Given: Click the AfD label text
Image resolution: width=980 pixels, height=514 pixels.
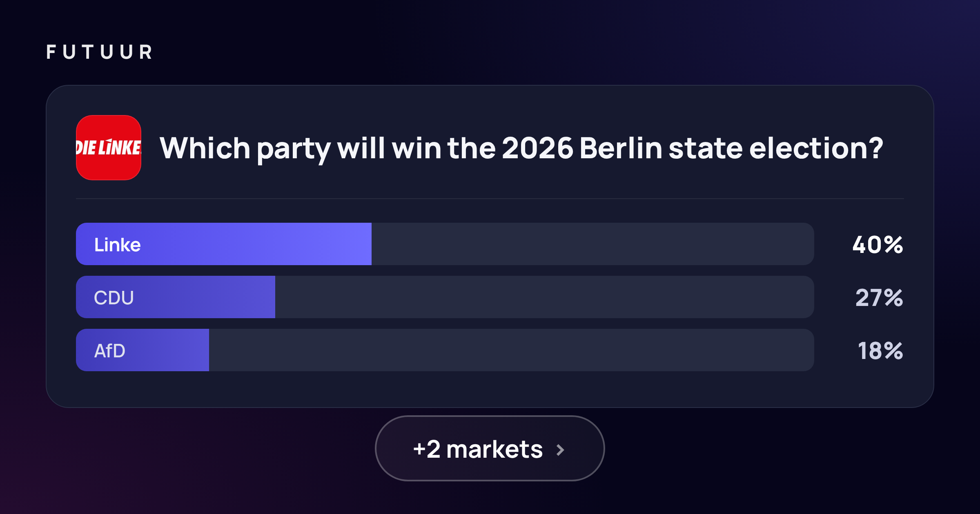Looking at the screenshot, I should coord(110,351).
